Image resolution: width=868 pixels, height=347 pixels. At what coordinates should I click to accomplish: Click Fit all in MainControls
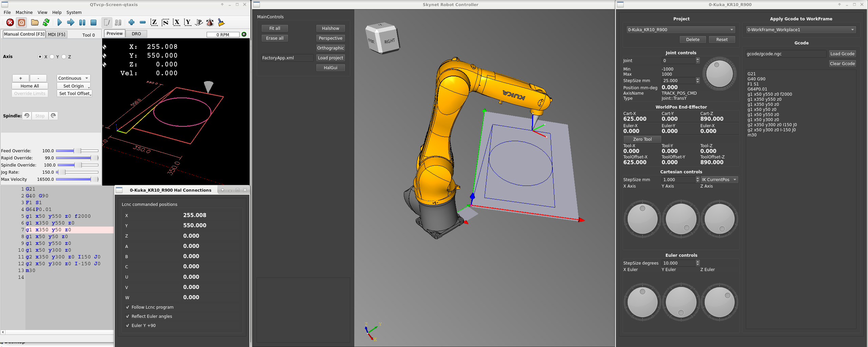tap(275, 28)
